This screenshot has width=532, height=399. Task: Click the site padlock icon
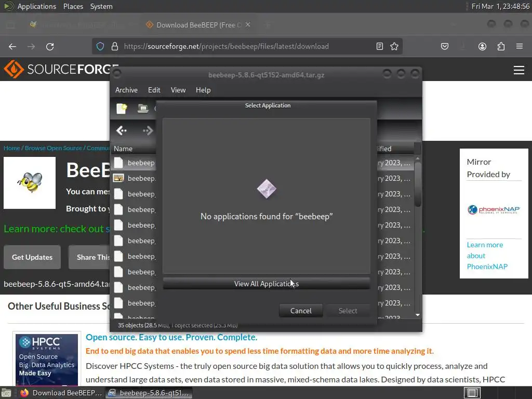(x=115, y=46)
